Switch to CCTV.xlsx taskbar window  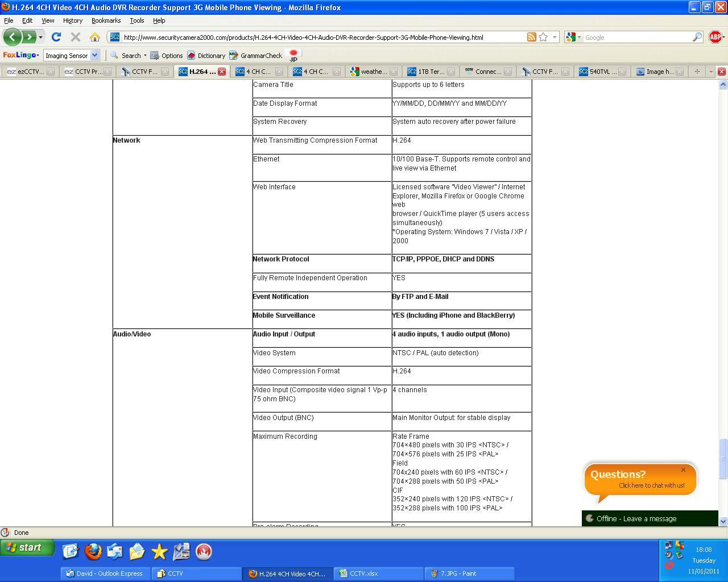coord(379,573)
